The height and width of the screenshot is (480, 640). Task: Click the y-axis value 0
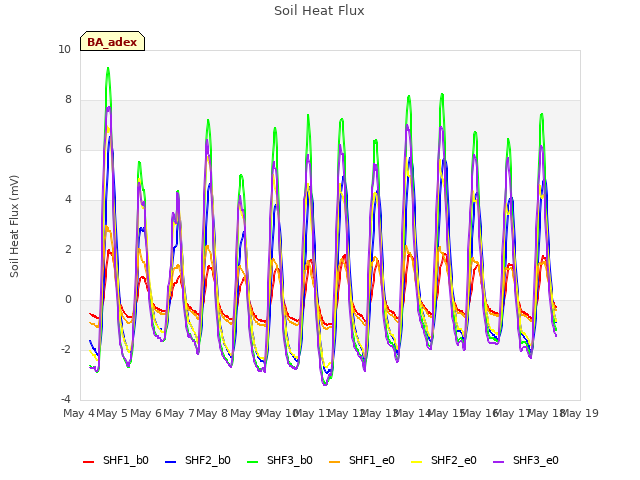click(68, 300)
